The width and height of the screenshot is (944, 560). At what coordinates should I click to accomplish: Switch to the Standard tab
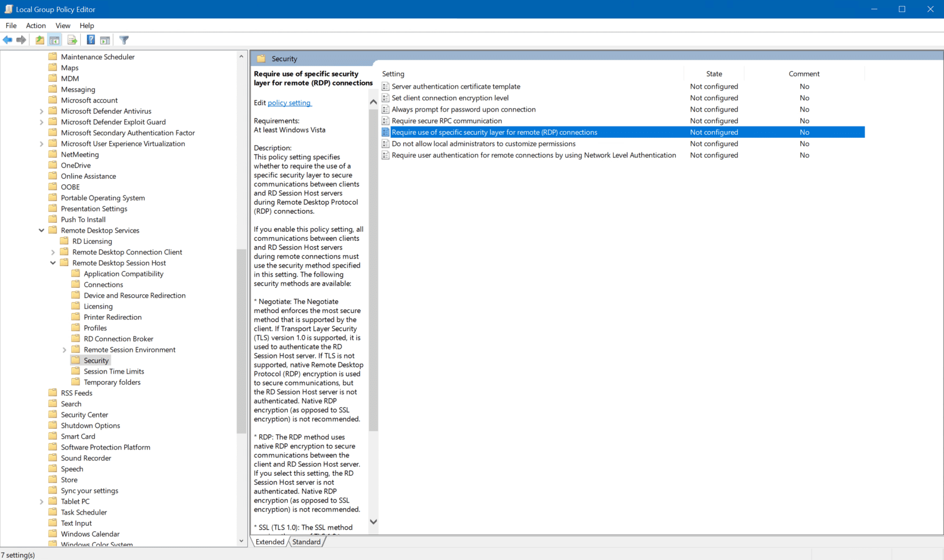pos(306,542)
